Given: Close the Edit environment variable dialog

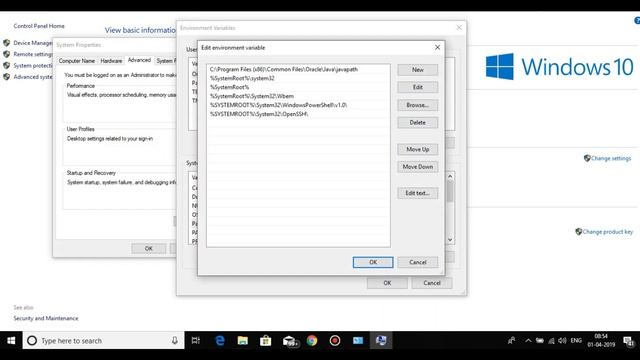Looking at the screenshot, I should pyautogui.click(x=437, y=47).
